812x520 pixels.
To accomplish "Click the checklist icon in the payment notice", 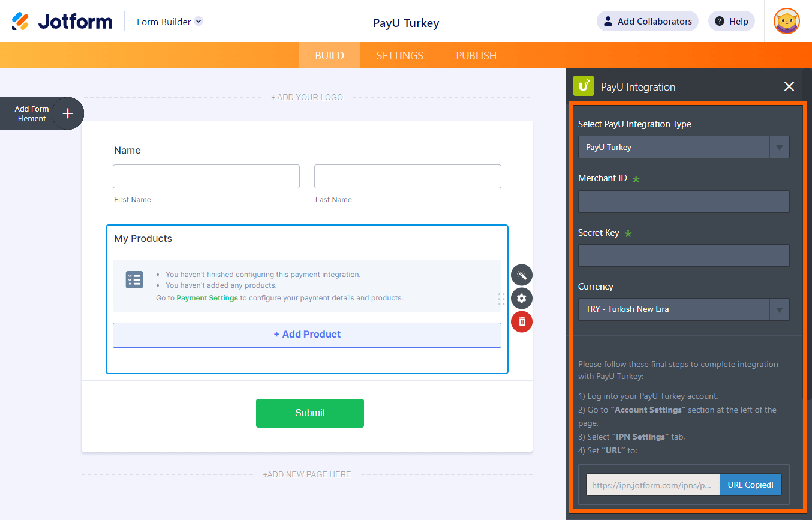I will [134, 279].
